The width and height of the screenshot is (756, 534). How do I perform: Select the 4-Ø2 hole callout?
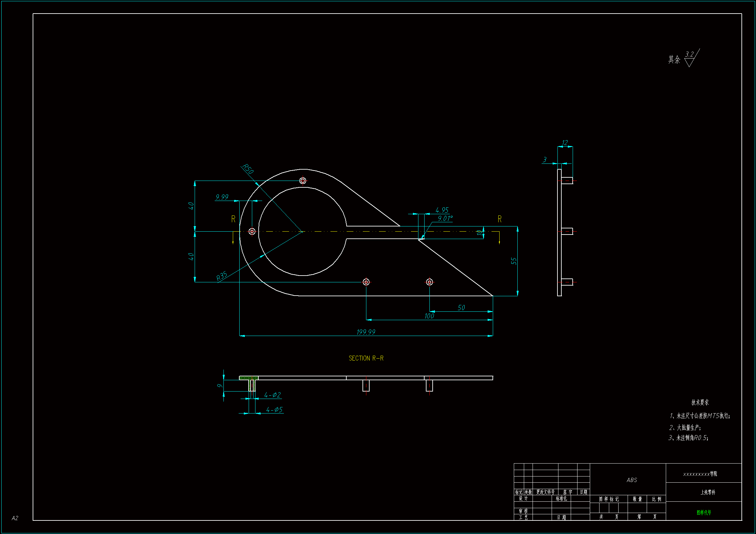[272, 395]
